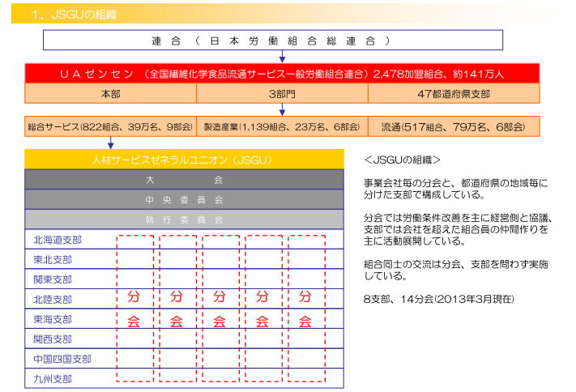
Task: Click the '8支部、14分会(2013年3月現在)' text
Action: click(x=438, y=299)
